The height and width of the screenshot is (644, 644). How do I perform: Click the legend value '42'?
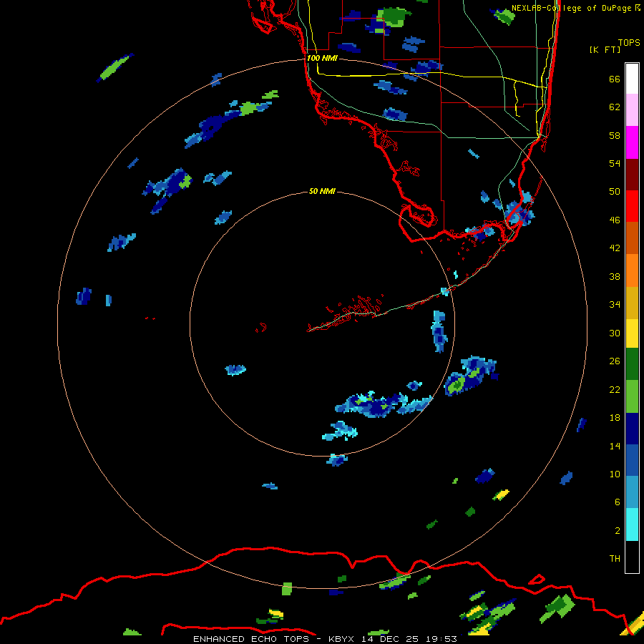pos(615,248)
